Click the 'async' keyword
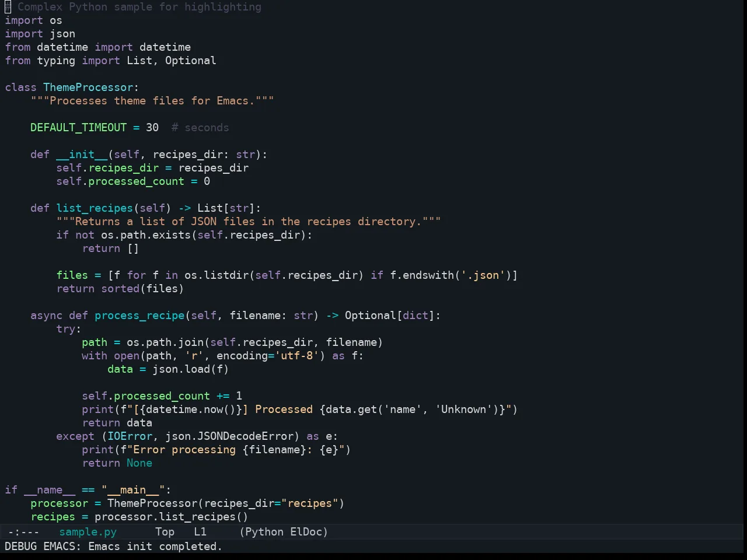 pyautogui.click(x=46, y=316)
